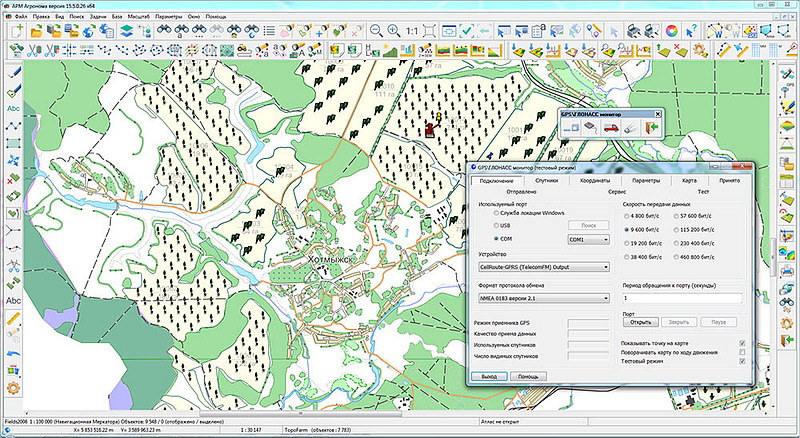The width and height of the screenshot is (800, 438).
Task: Enable 'Поворачивать карту по ходу движения' checkbox
Action: click(741, 353)
